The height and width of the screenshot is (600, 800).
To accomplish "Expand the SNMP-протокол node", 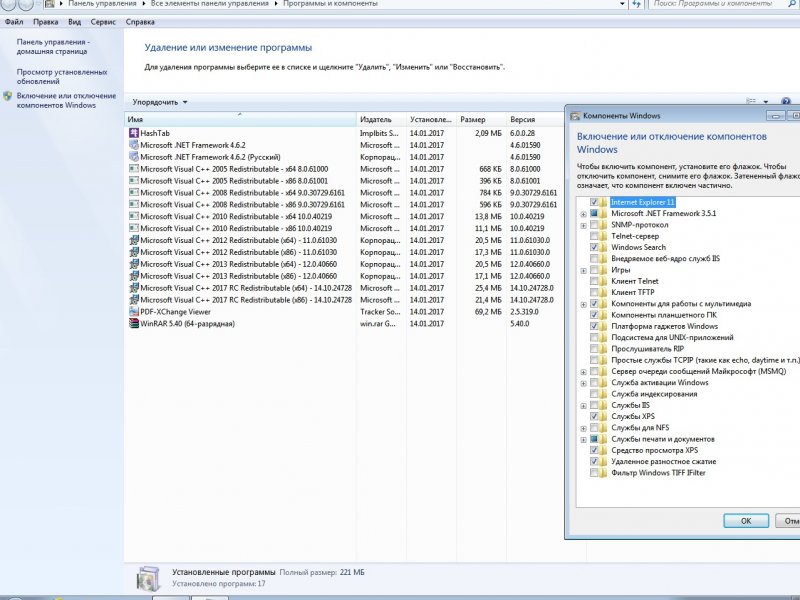I will click(584, 225).
